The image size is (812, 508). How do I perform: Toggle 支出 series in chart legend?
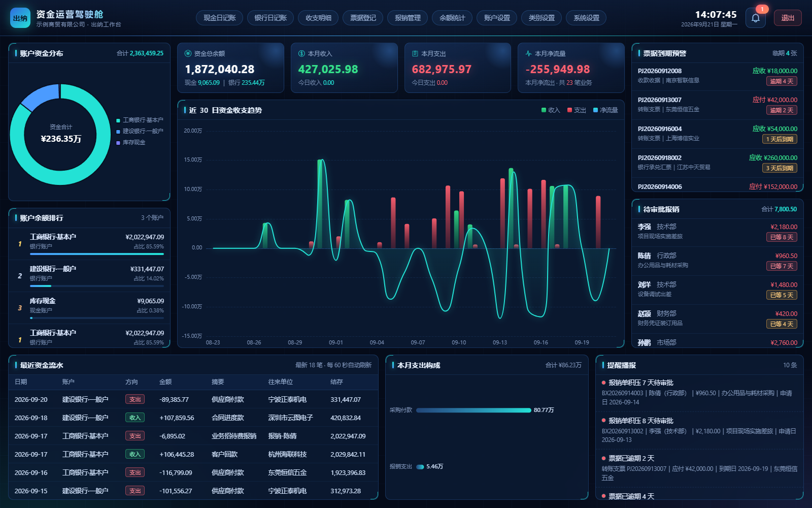pos(577,110)
